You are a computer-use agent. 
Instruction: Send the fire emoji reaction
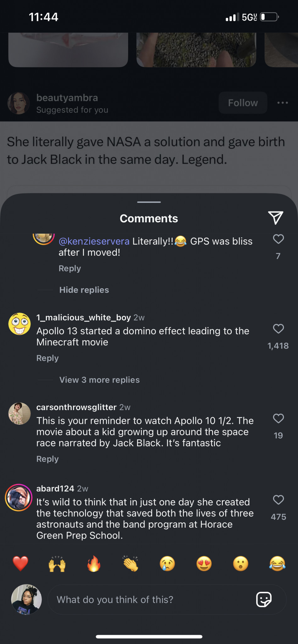click(x=94, y=563)
